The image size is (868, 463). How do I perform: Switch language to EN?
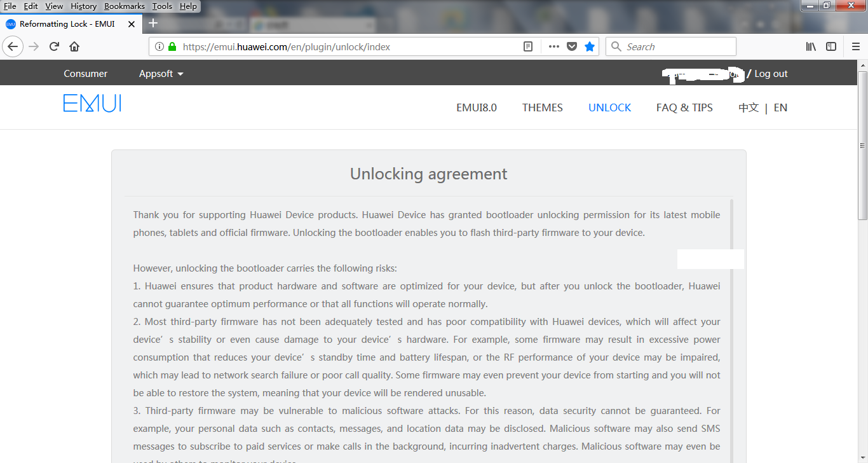point(780,107)
